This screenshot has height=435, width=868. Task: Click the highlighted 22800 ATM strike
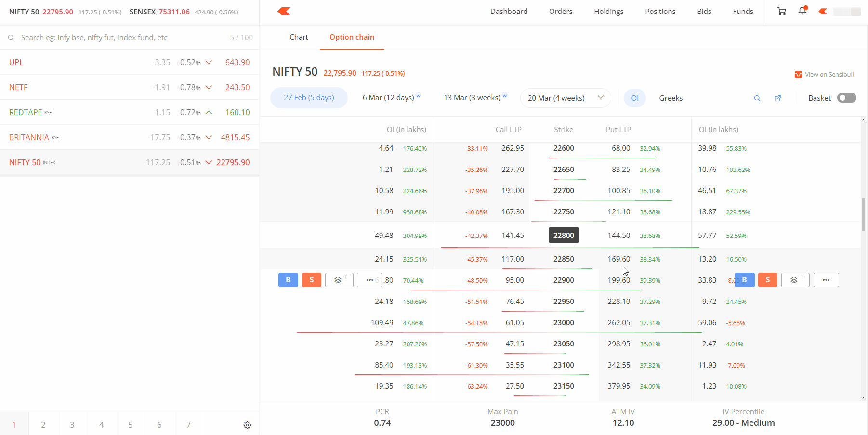pos(564,235)
